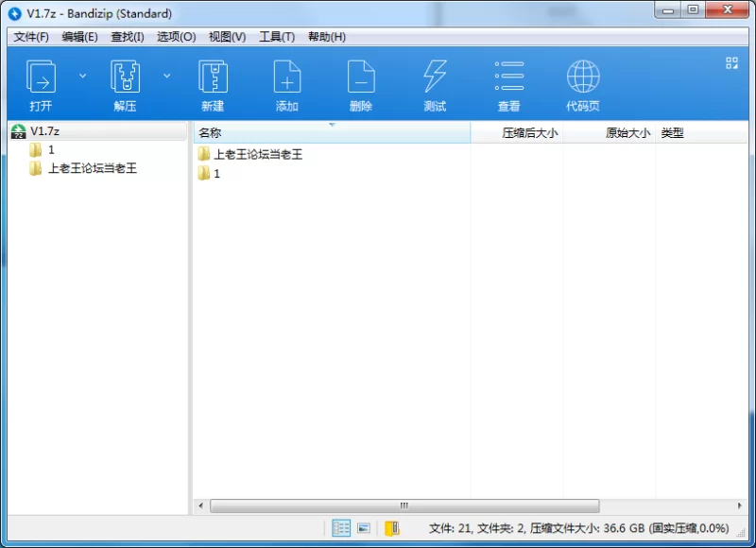Click the horizontal scrollbar thumb
The image size is (756, 548).
click(x=404, y=505)
